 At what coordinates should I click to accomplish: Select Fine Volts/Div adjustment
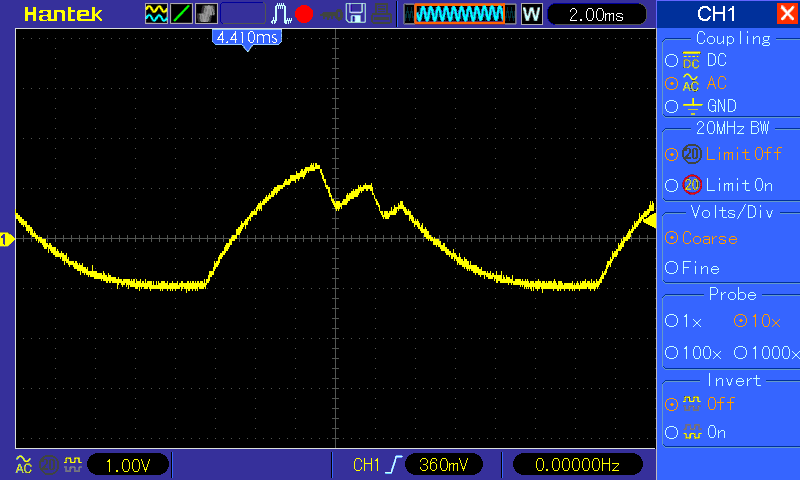[692, 268]
